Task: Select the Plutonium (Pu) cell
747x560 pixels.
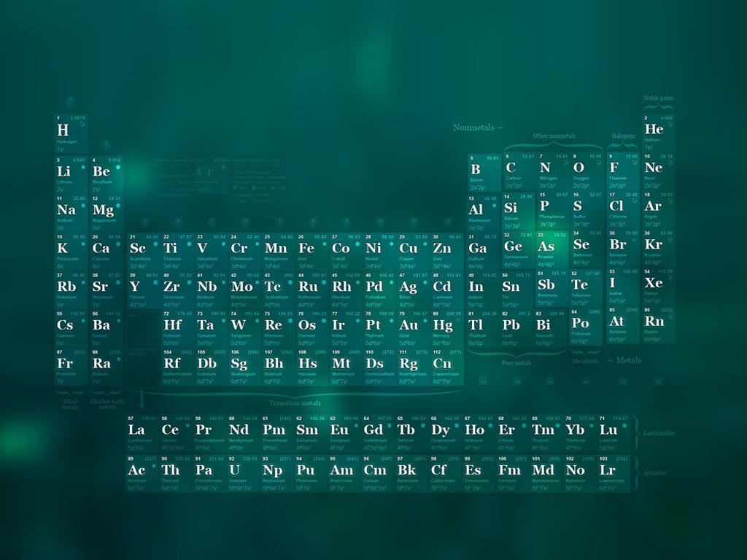Action: (x=311, y=474)
